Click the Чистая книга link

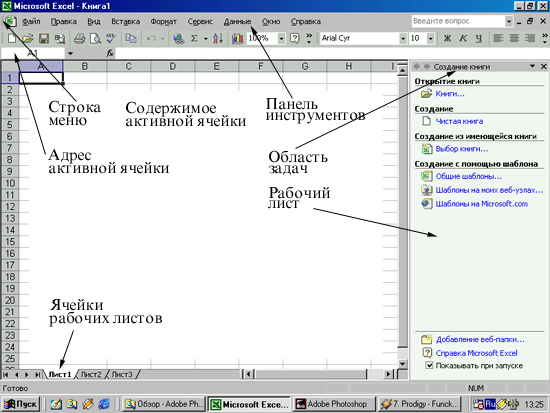point(459,121)
